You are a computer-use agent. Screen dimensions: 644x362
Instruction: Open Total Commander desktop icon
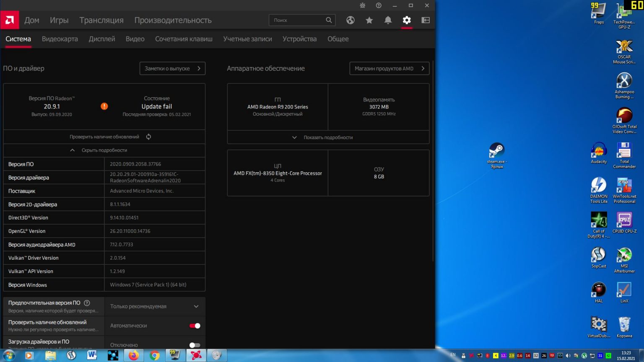pos(624,155)
